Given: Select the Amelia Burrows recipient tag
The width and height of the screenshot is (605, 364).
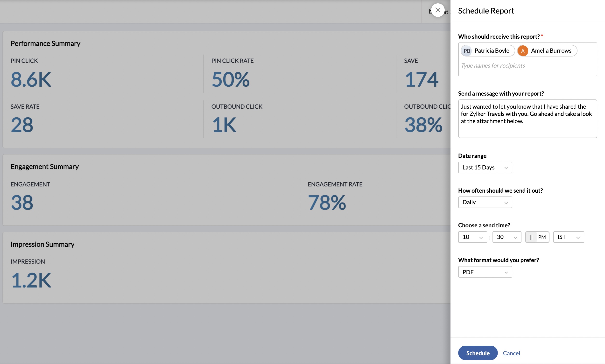Looking at the screenshot, I should (x=551, y=51).
